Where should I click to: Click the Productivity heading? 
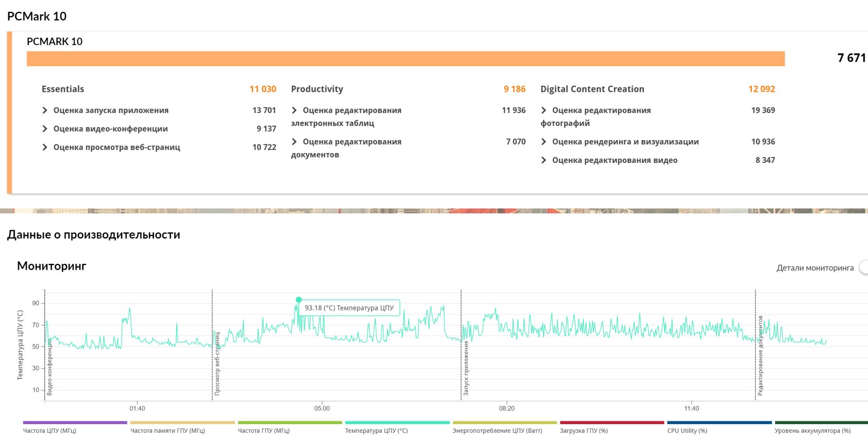[x=317, y=89]
